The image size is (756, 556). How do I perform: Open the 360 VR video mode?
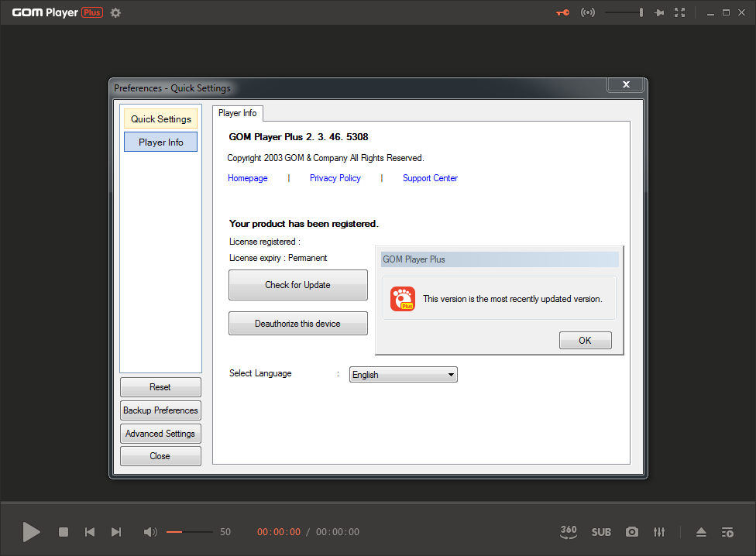(569, 531)
